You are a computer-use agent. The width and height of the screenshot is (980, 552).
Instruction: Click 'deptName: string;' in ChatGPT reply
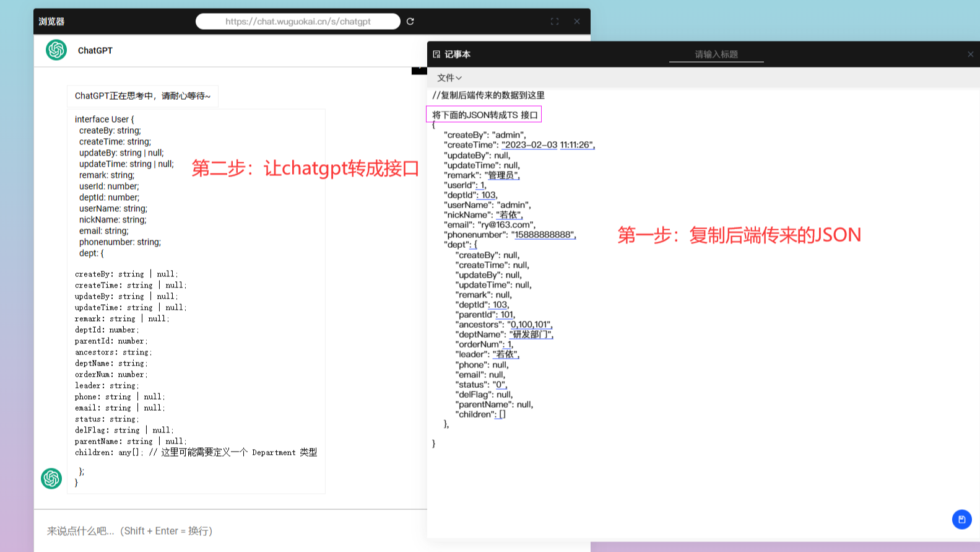click(x=111, y=363)
